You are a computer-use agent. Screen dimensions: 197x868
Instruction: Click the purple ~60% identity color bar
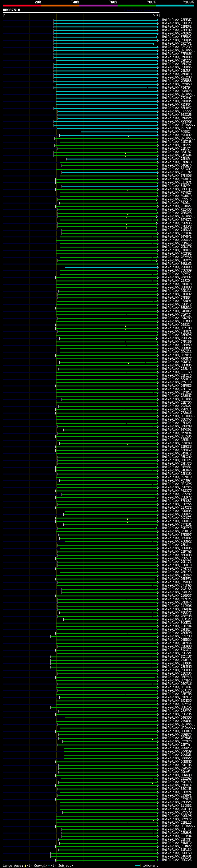click(x=99, y=6)
